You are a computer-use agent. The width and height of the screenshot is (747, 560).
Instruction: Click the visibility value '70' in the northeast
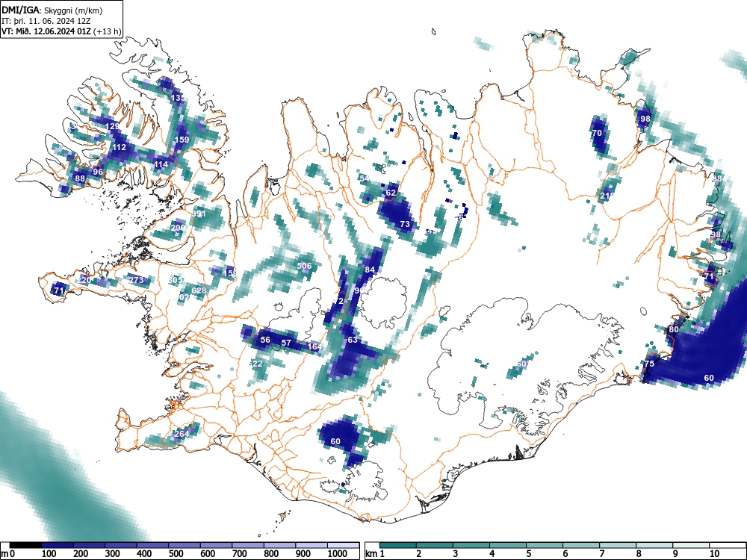click(x=597, y=134)
